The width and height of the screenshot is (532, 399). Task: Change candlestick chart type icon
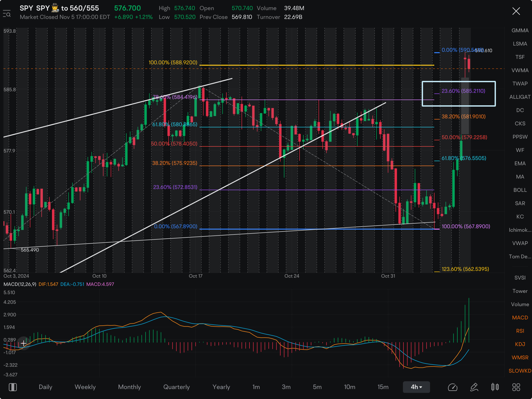tap(495, 387)
